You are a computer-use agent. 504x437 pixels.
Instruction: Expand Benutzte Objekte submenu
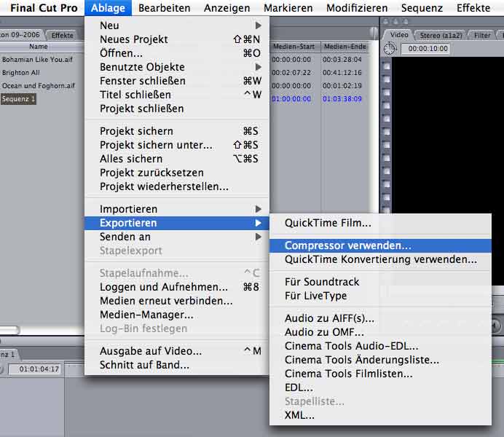[177, 67]
